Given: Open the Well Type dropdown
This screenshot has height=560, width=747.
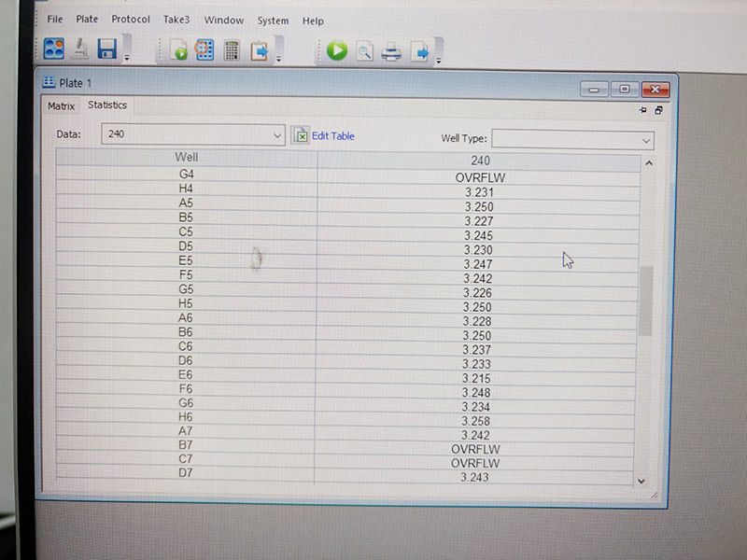Looking at the screenshot, I should click(x=646, y=140).
